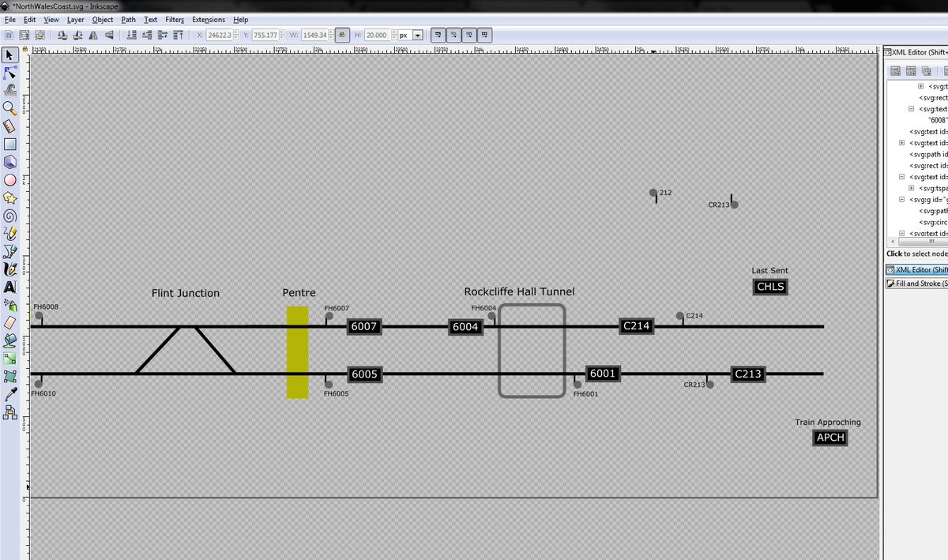This screenshot has width=948, height=560.
Task: Flip selection horizontally
Action: coord(93,35)
